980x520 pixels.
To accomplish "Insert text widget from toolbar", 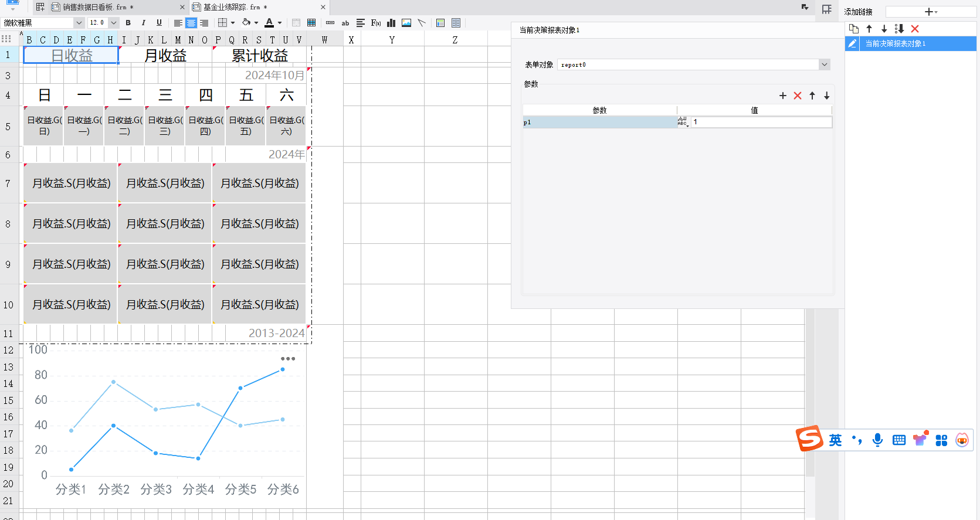I will coord(330,23).
